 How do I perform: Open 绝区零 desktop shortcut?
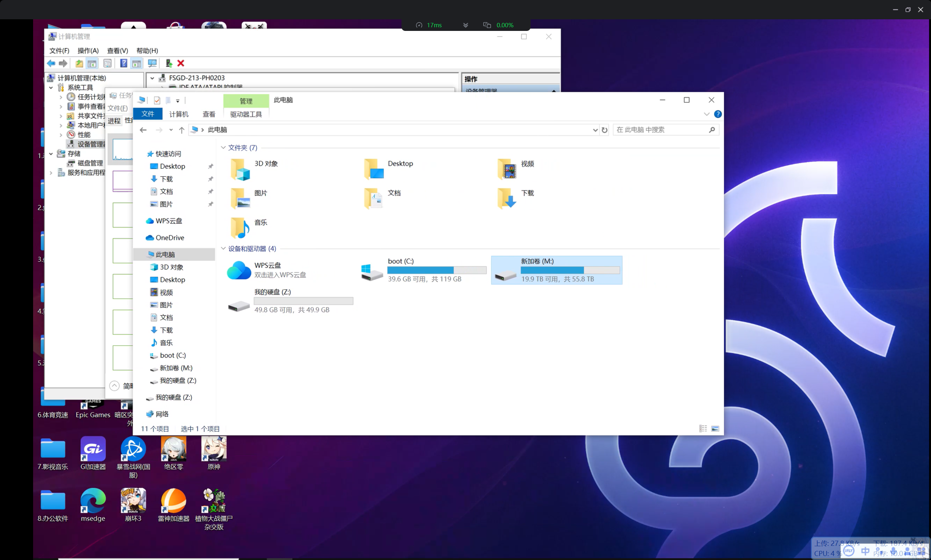[x=173, y=453]
